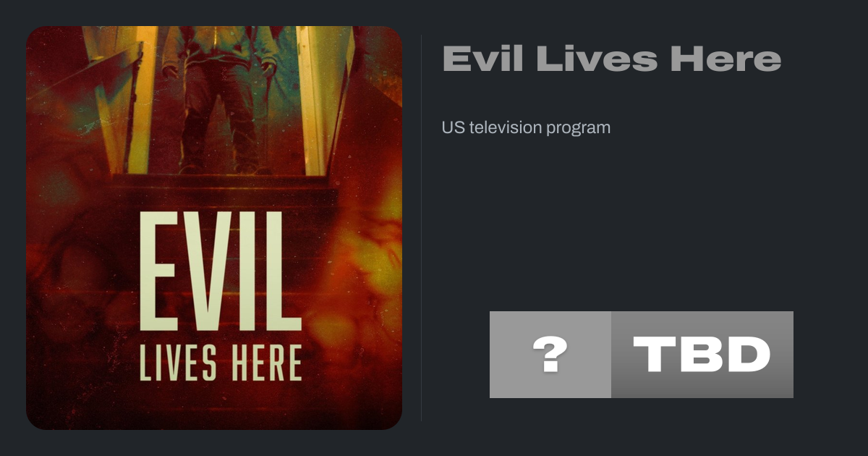
Task: Open the Evil Lives Here poster thumbnail
Action: click(x=214, y=228)
